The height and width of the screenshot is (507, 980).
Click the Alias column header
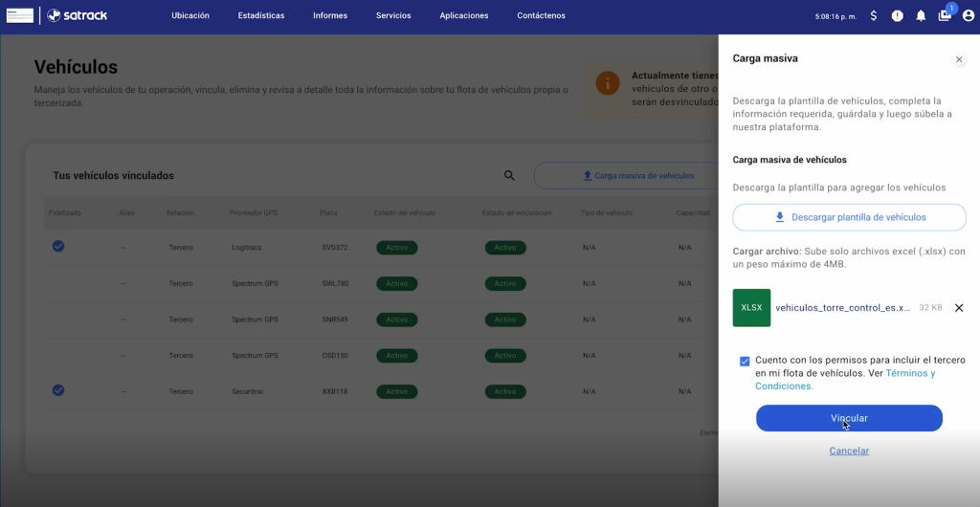127,213
